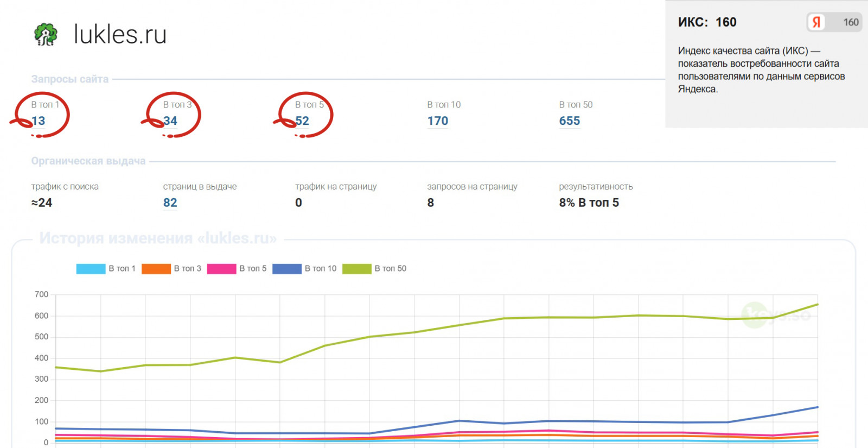Click the 'Запросы сайта' section heading

(70, 79)
